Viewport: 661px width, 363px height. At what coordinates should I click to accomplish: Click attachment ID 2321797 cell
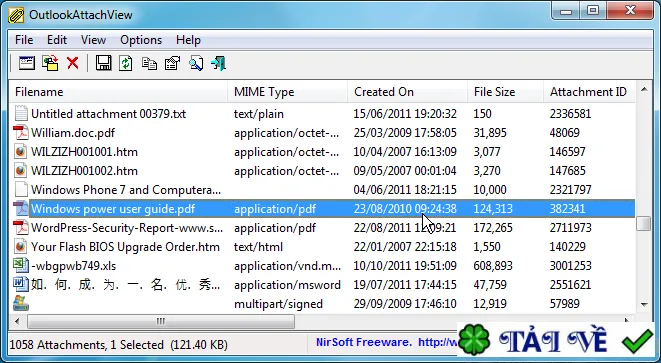570,190
